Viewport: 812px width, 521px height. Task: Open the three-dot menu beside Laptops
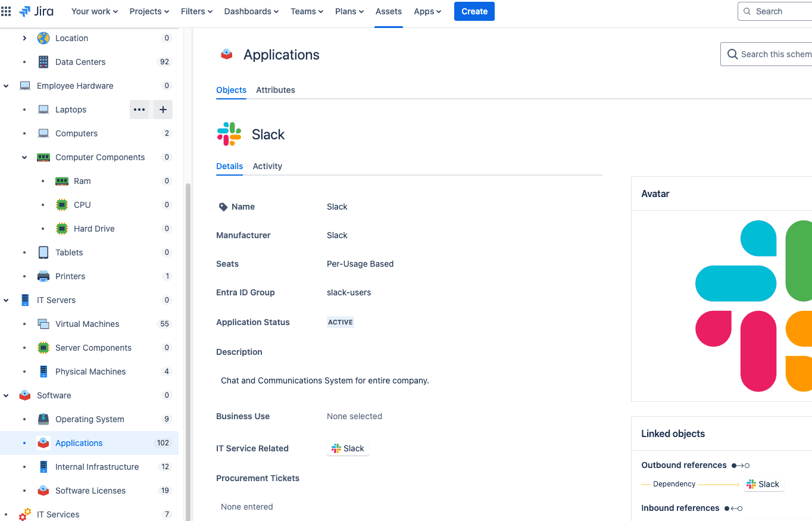pos(139,110)
